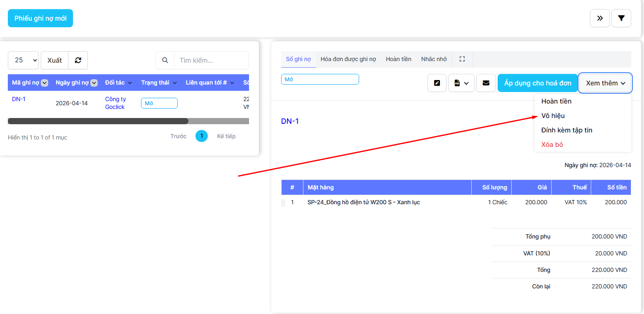
Task: Open the 25 rows per page dropdown
Action: 23,60
